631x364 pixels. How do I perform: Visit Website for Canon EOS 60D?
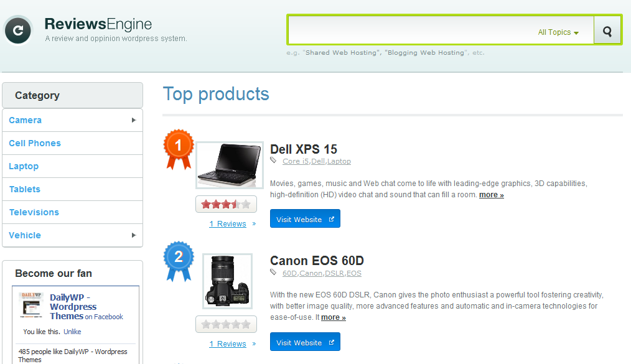point(305,342)
